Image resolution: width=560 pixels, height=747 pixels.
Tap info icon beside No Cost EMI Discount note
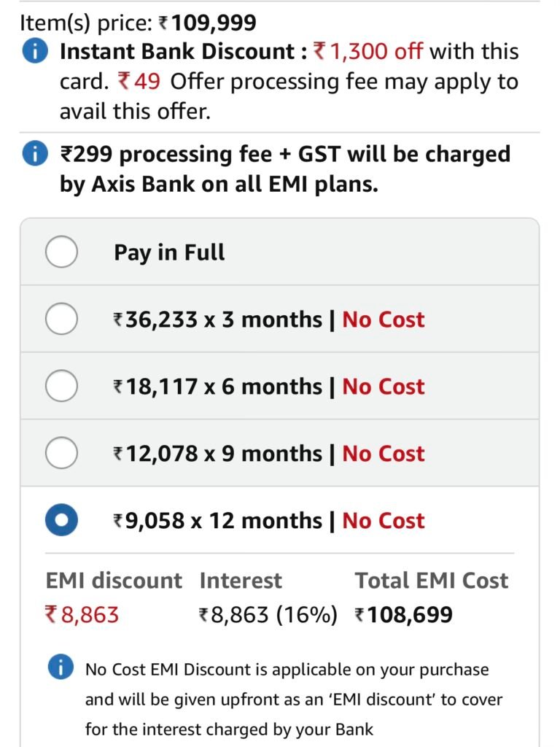[x=61, y=668]
